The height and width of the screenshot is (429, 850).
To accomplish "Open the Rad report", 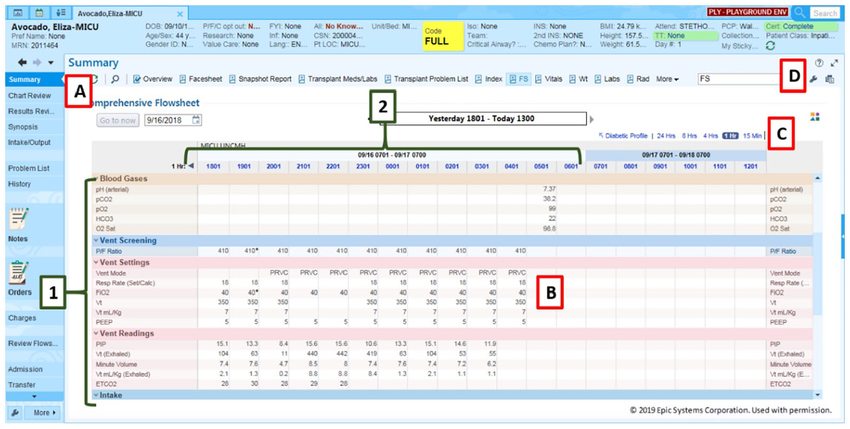I will pyautogui.click(x=638, y=79).
